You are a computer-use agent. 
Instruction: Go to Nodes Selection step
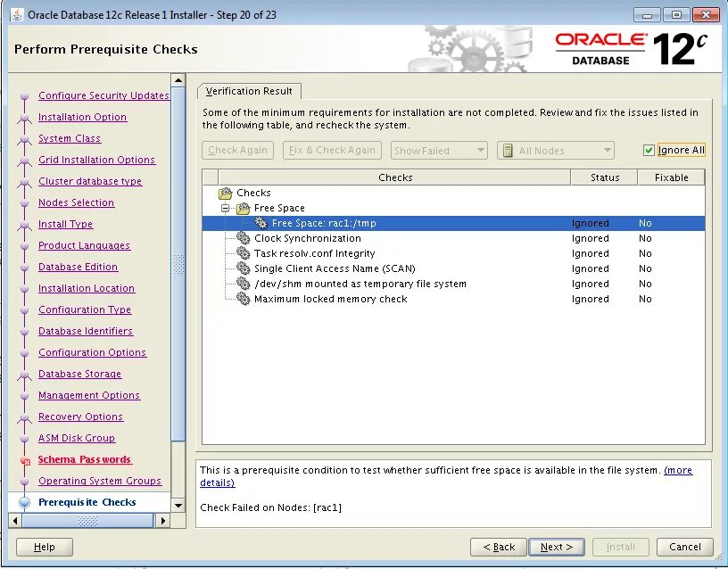(76, 202)
